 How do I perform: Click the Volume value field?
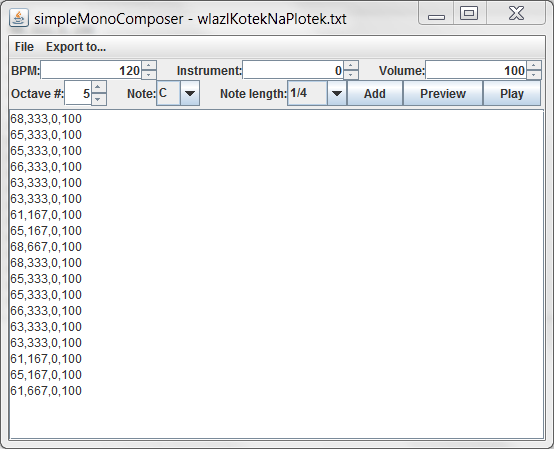click(x=476, y=70)
